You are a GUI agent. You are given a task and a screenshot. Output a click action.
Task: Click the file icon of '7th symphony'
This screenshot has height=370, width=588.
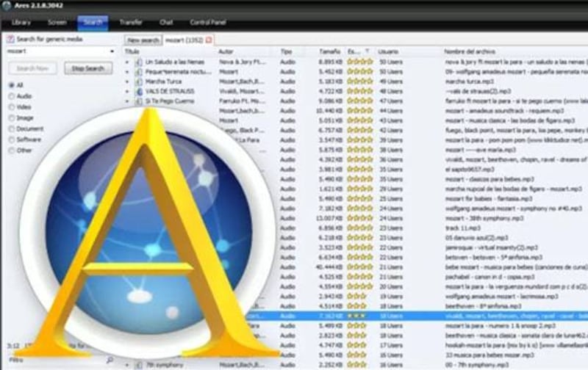[139, 365]
